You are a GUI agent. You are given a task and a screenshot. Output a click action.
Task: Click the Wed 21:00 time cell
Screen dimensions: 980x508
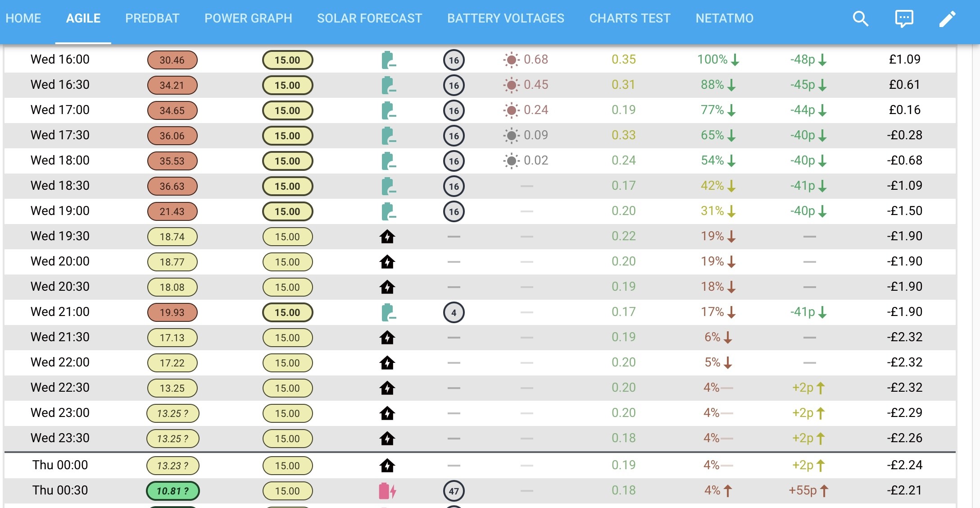(60, 312)
